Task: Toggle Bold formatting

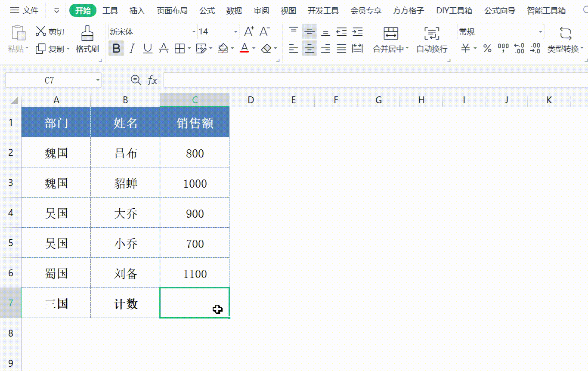Action: tap(116, 48)
